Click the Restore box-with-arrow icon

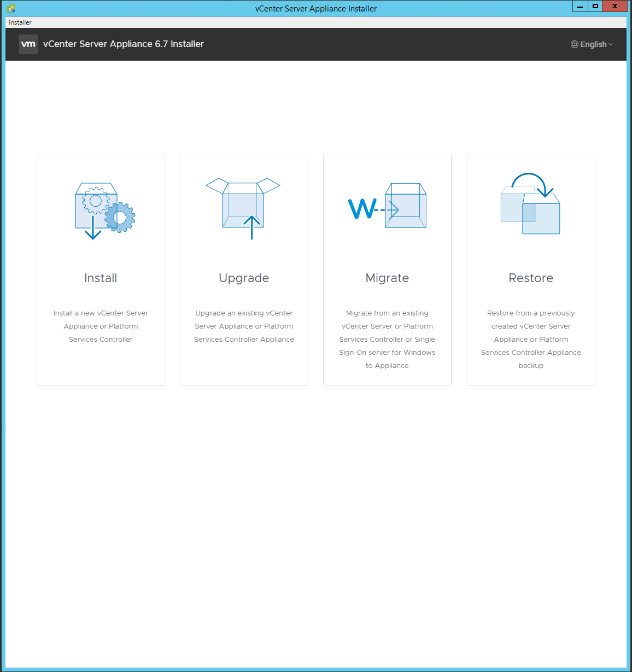tap(530, 204)
